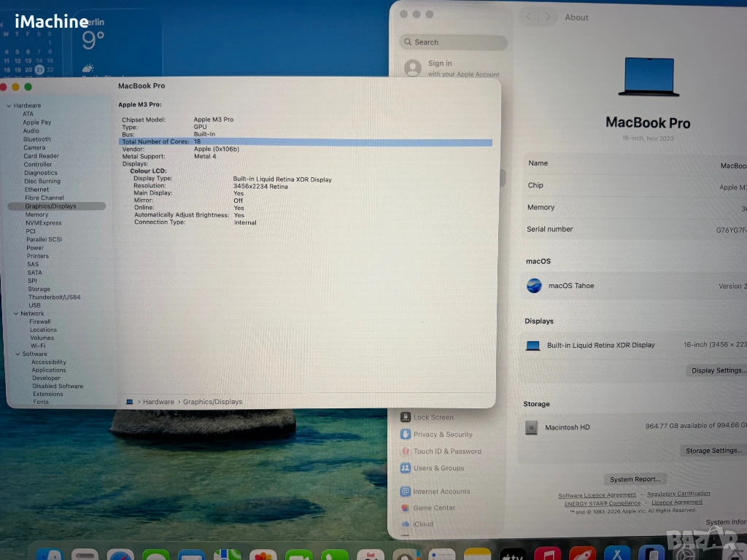Select Wi-Fi under Network
747x560 pixels.
coord(38,346)
